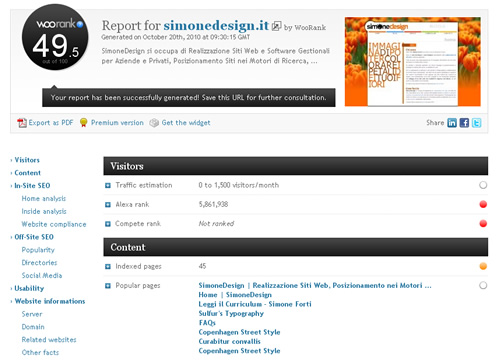Open the external link icon beside simonedesign.it

point(277,26)
